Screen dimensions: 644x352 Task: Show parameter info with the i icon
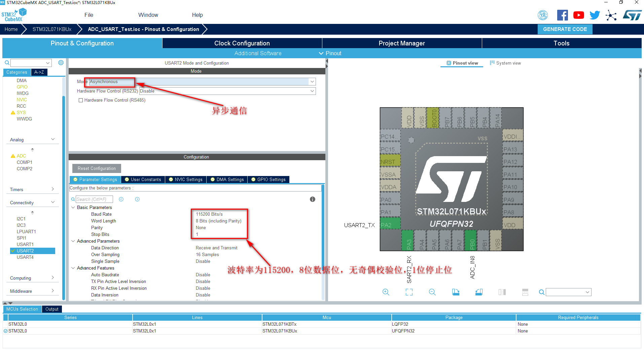coord(313,199)
